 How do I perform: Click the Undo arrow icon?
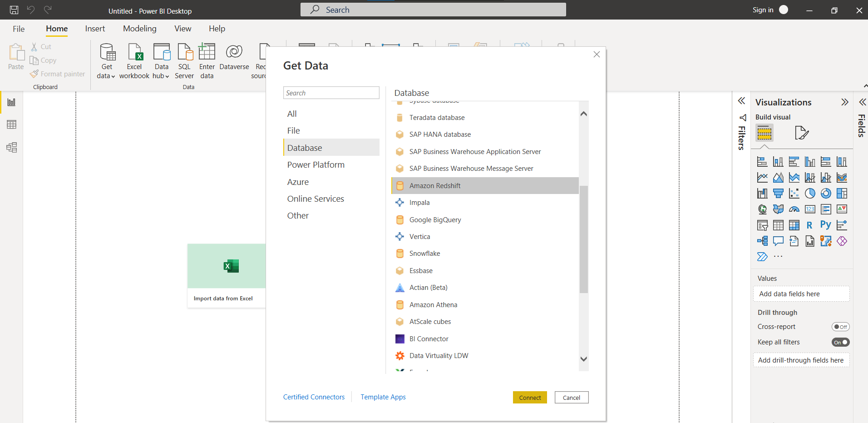coord(31,10)
